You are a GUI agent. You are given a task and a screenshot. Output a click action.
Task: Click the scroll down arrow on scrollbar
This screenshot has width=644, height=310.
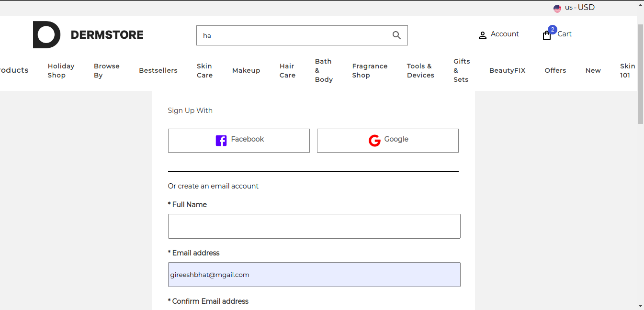coord(640,306)
